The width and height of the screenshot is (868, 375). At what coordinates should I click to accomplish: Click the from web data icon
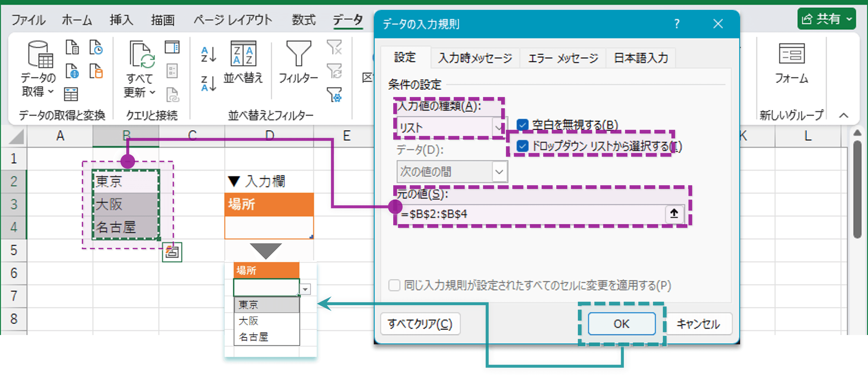coord(72,71)
